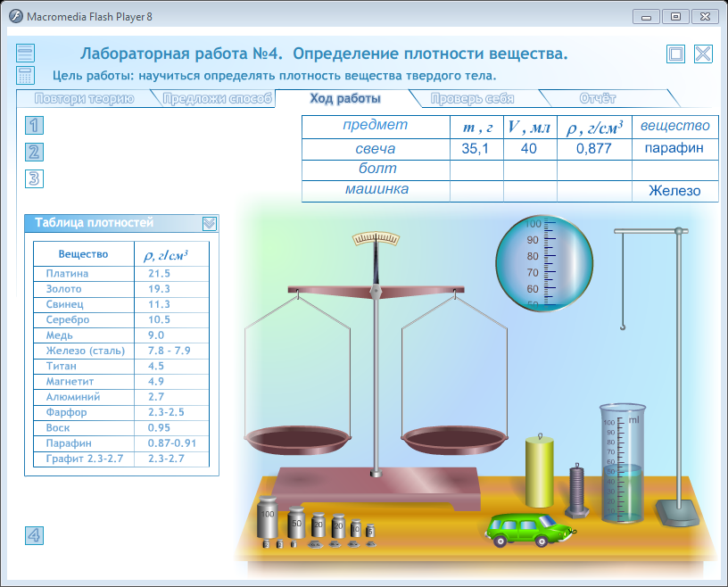Image resolution: width=728 pixels, height=587 pixels.
Task: Click the right pan of the balance
Action: [x=454, y=440]
